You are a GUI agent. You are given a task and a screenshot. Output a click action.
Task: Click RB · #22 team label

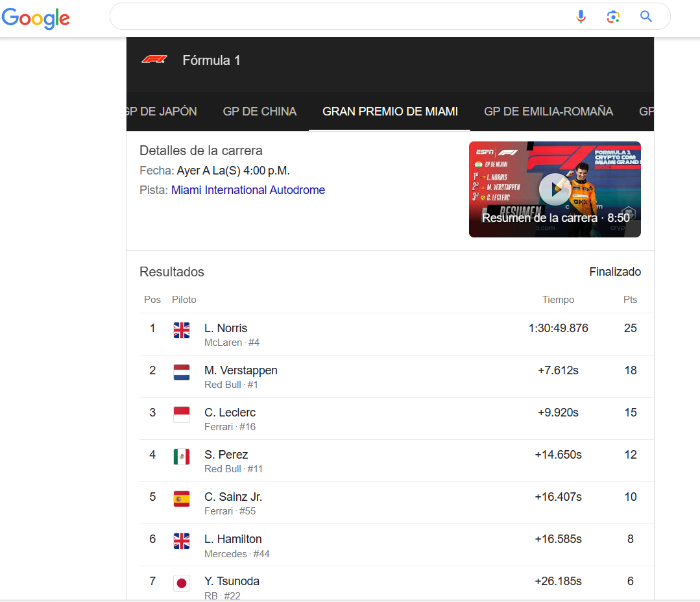coord(223,596)
